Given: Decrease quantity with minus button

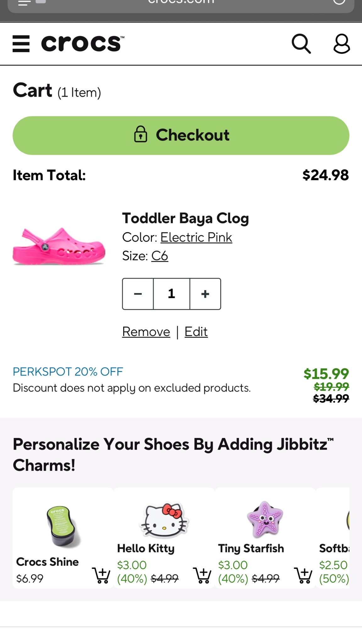Looking at the screenshot, I should (x=138, y=294).
